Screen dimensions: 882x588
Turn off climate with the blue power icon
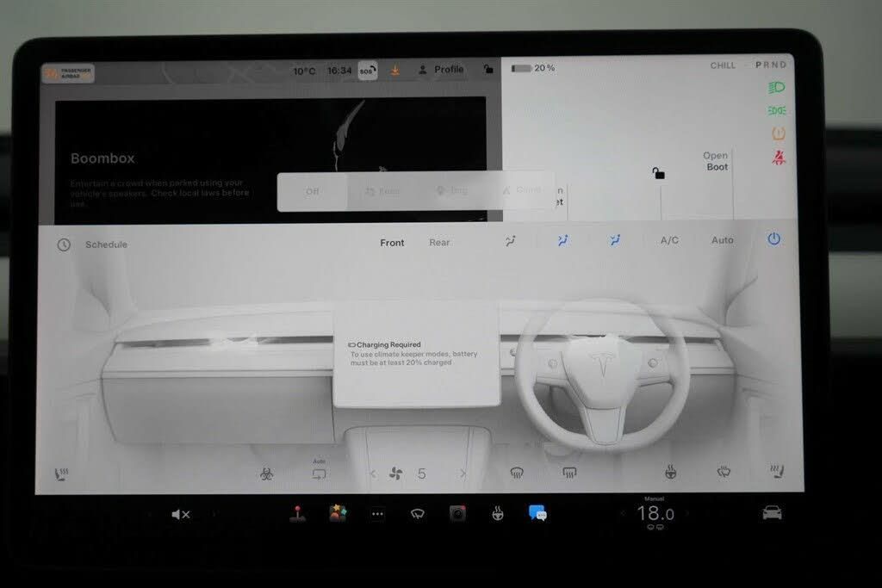point(774,239)
